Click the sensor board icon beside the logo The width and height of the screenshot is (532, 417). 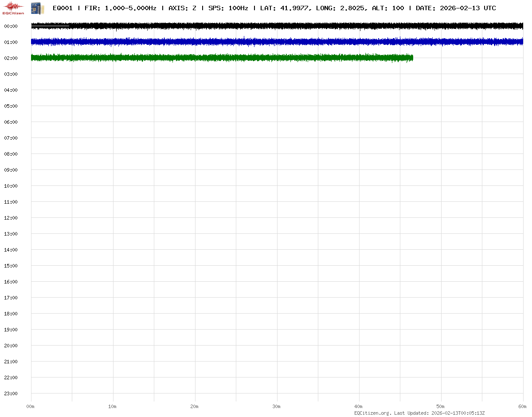tap(38, 8)
